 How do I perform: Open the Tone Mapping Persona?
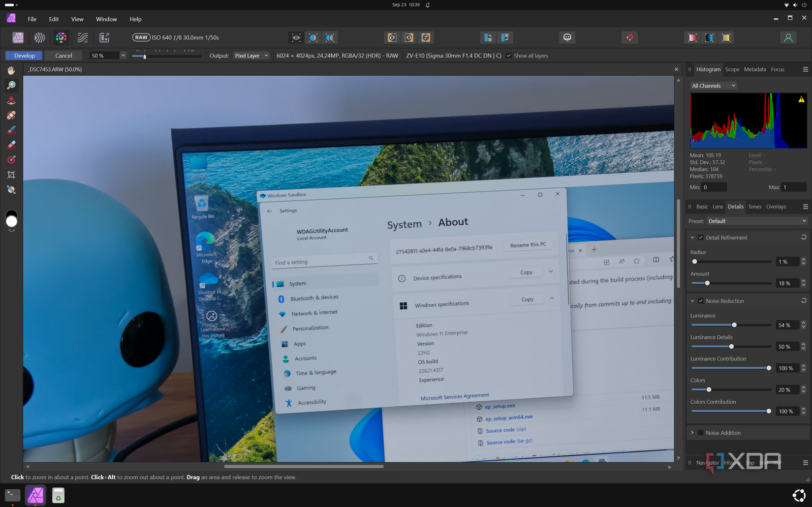[83, 37]
